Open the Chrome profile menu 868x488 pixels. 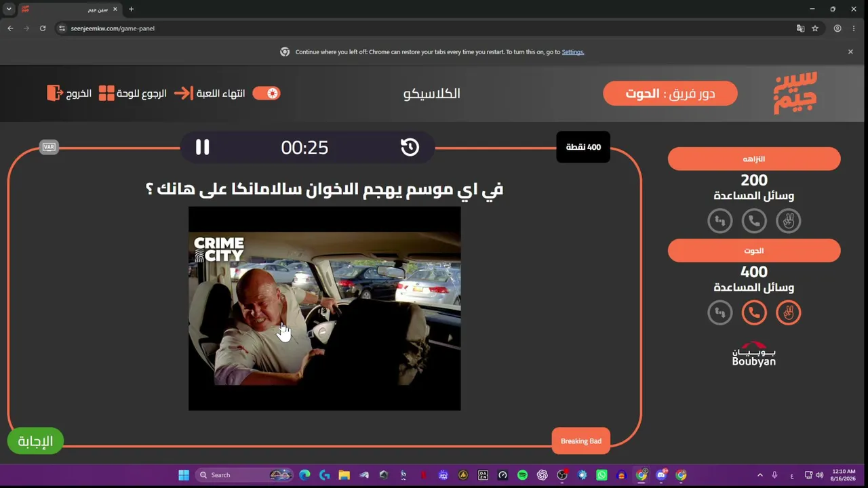coord(837,28)
